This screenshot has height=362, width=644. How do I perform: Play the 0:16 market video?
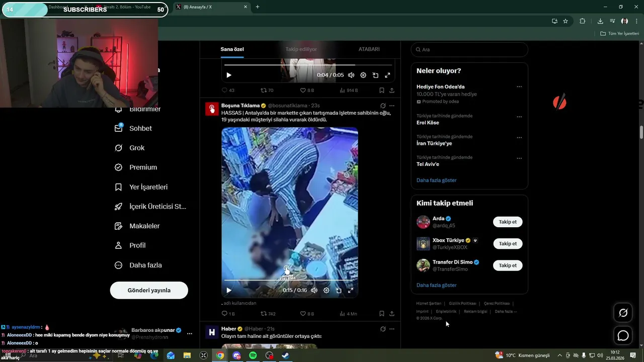[229, 290]
